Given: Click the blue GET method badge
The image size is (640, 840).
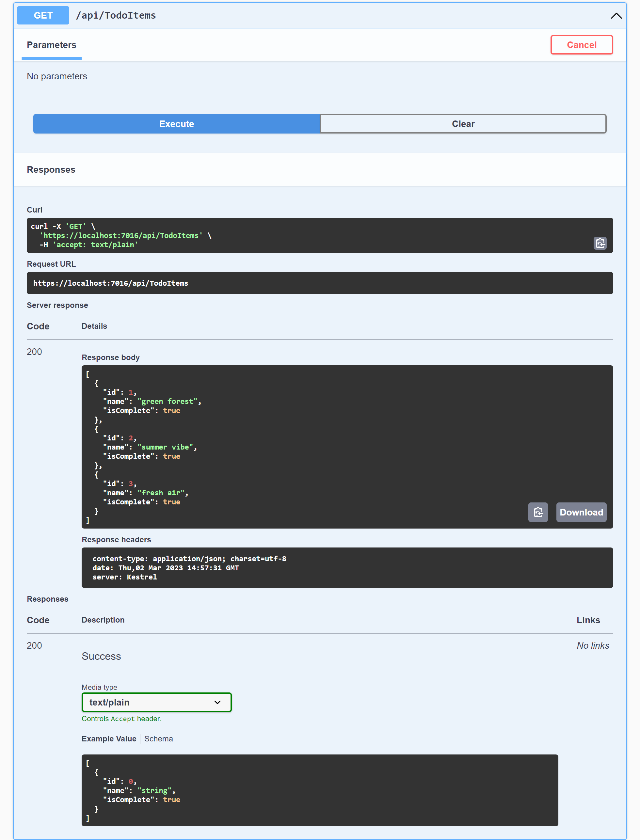Looking at the screenshot, I should tap(43, 16).
